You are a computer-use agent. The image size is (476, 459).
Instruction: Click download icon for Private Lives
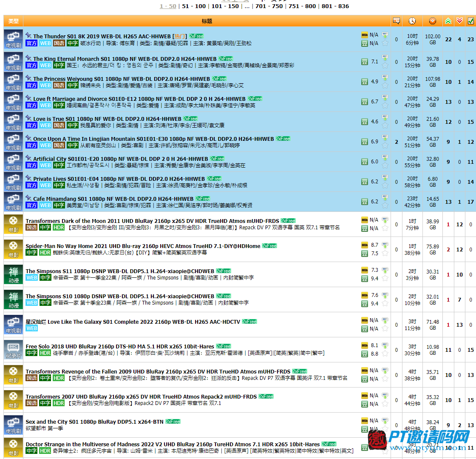(385, 178)
